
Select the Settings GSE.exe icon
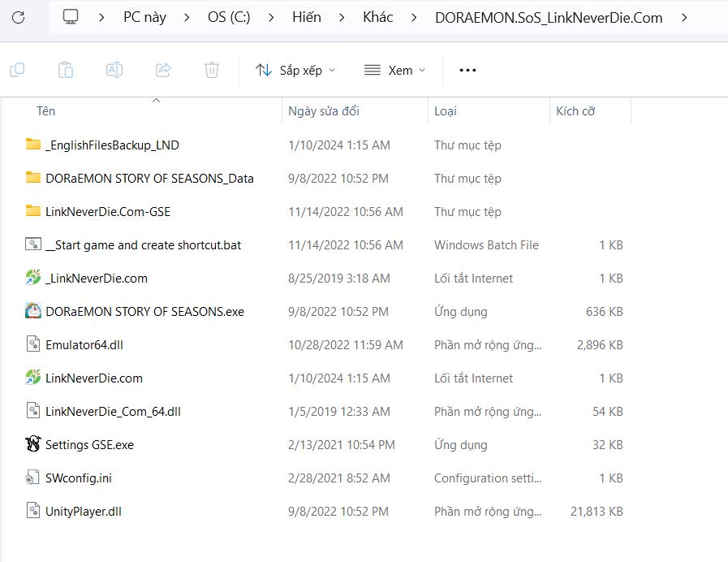pyautogui.click(x=33, y=444)
